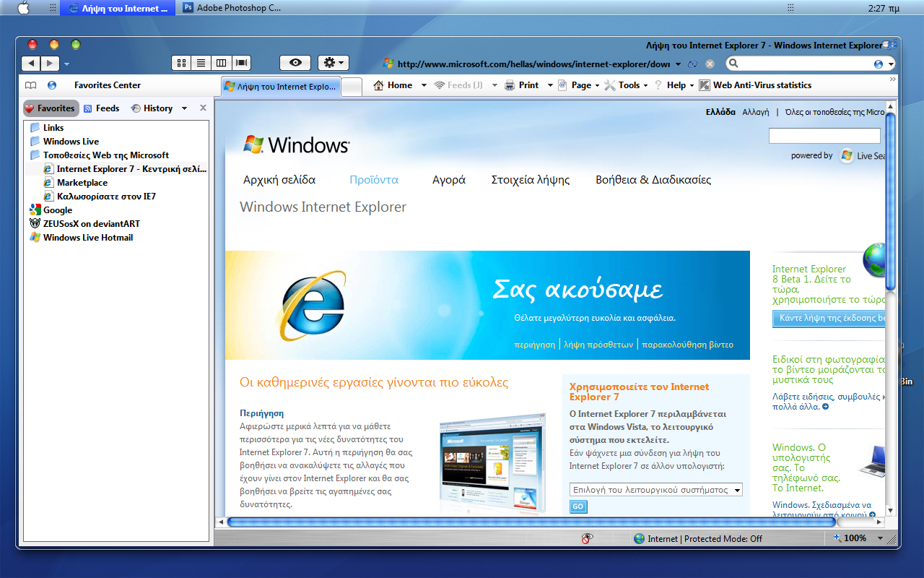Click Adobe Photoshop taskbar item

pos(231,8)
